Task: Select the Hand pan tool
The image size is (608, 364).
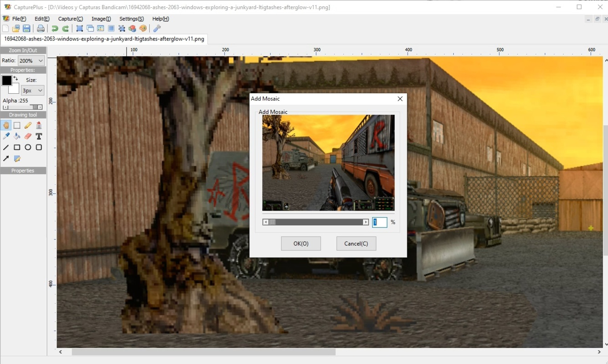Action: click(x=6, y=125)
